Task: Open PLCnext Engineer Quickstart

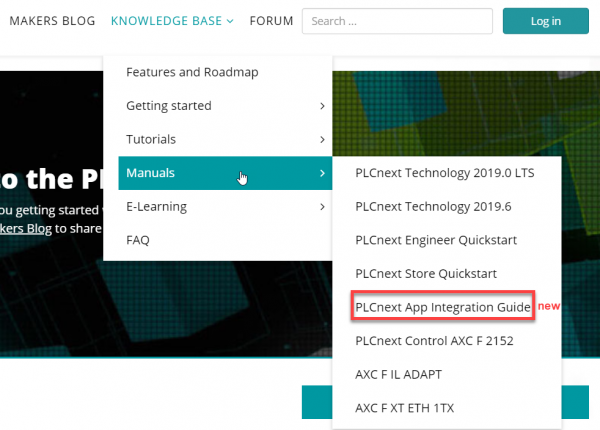Action: point(436,240)
